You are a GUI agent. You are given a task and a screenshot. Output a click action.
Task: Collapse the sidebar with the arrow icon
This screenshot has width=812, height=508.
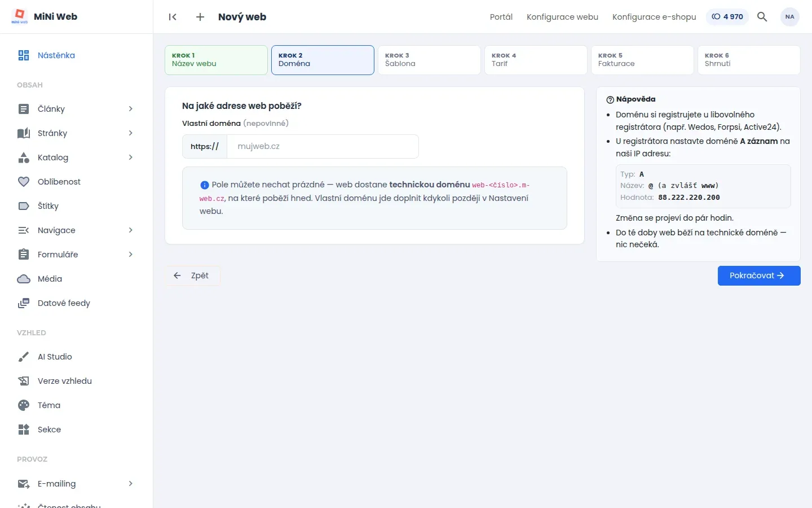pos(173,17)
